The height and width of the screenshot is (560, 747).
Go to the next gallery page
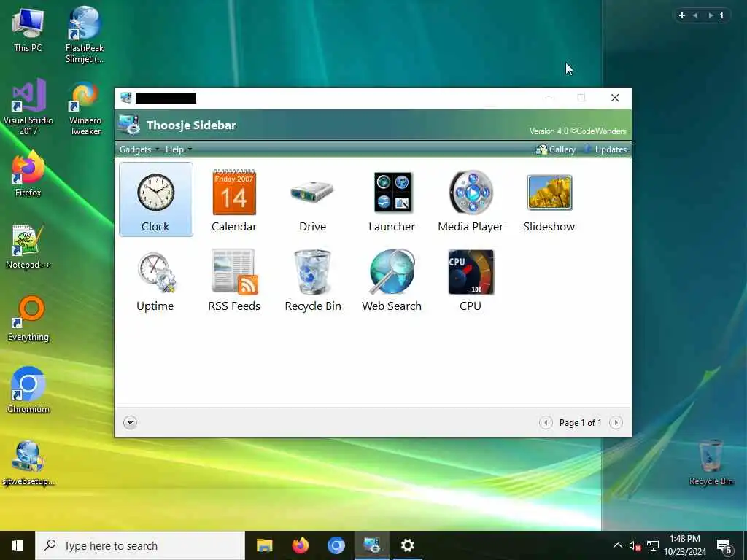[616, 422]
